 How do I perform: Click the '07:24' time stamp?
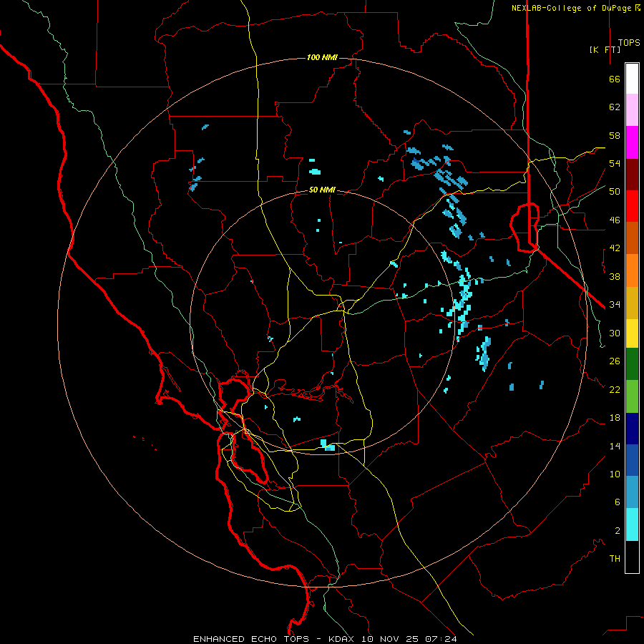pyautogui.click(x=441, y=639)
